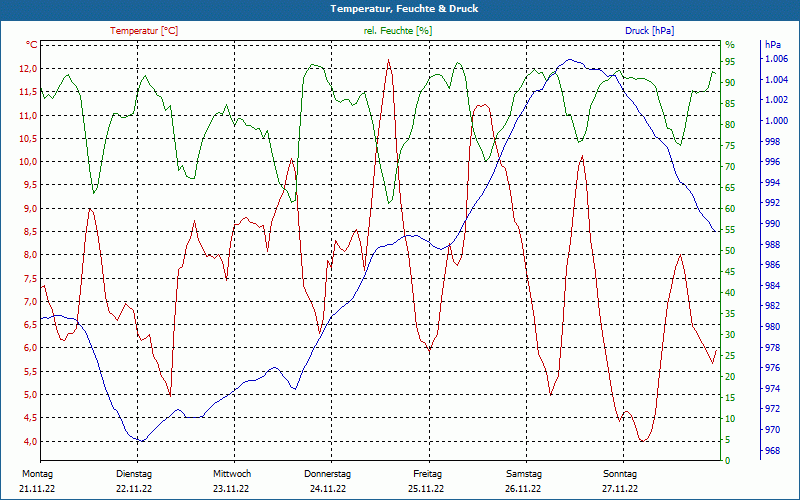Viewport: 800px width, 500px height.
Task: Click the '7,0' temperature axis value
Action: pos(30,301)
